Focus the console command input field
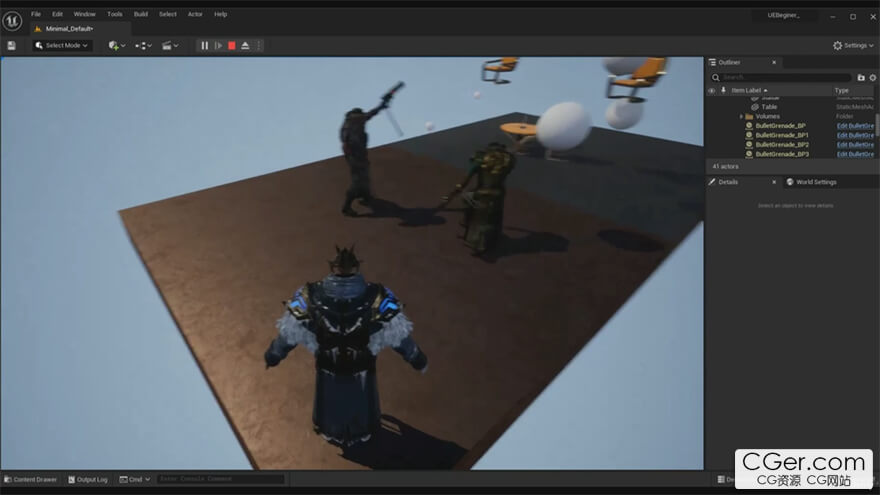Screen dimensions: 880x495 [221, 479]
